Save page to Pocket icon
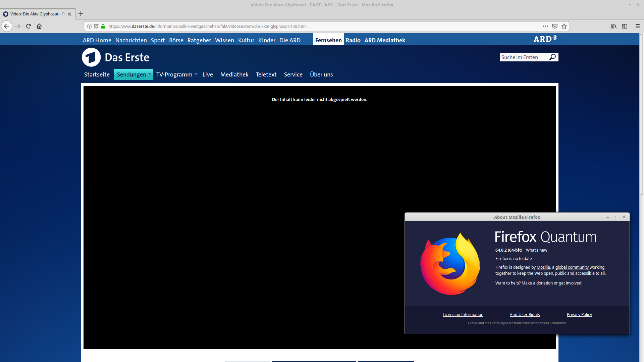 pyautogui.click(x=555, y=26)
